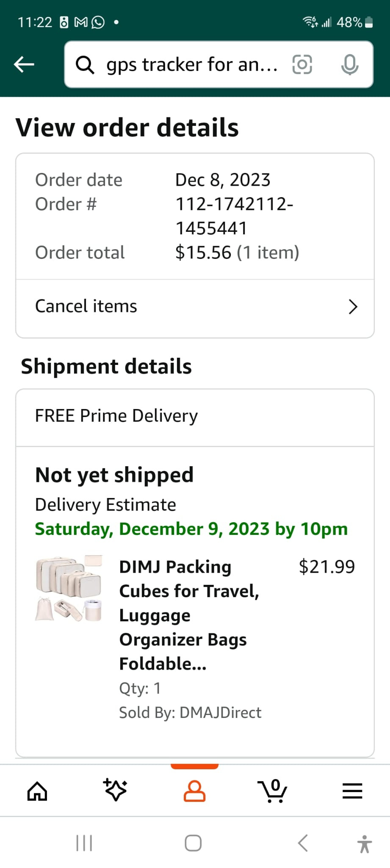
Task: Open camera lens visual search
Action: coord(302,64)
